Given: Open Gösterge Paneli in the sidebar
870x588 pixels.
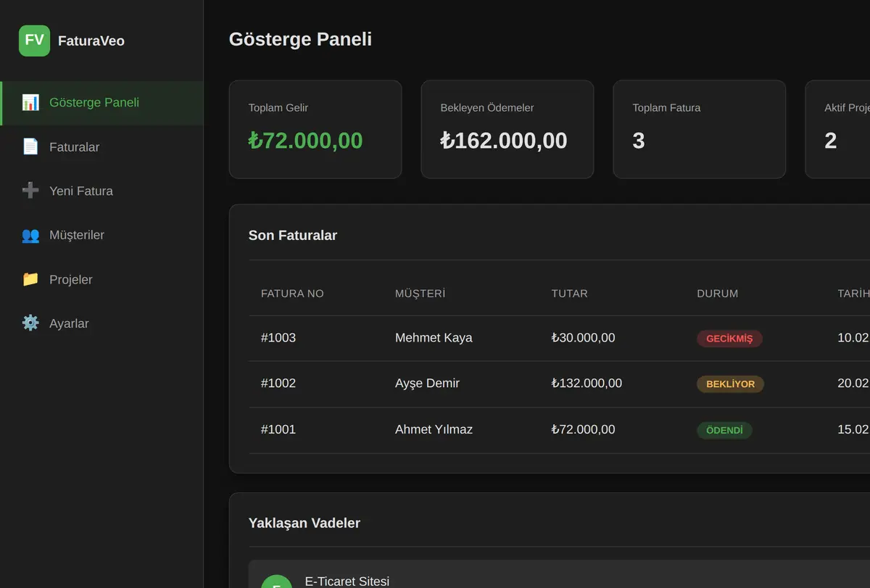Looking at the screenshot, I should tap(101, 103).
